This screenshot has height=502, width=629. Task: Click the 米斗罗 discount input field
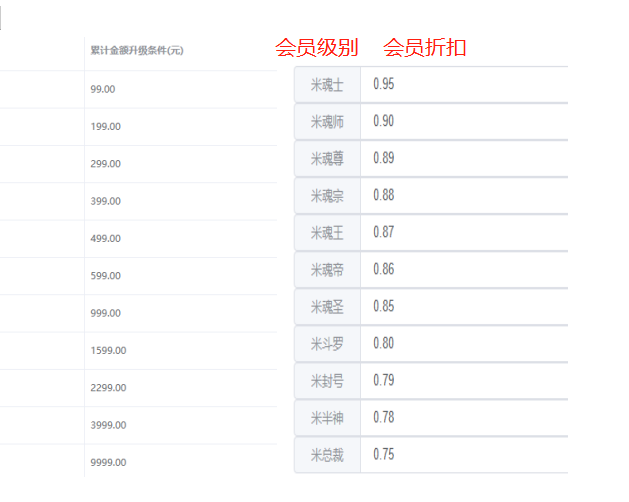click(465, 343)
